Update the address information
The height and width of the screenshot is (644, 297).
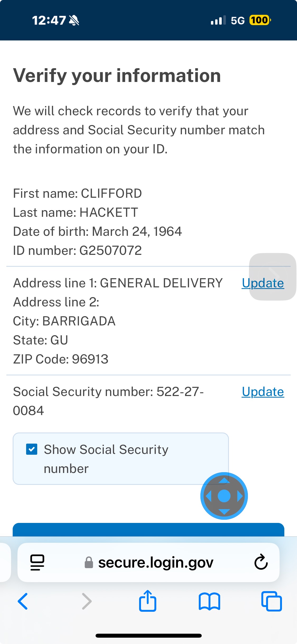tap(263, 283)
